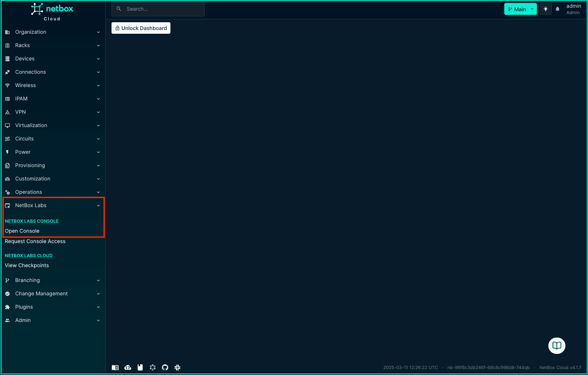Open the admin user menu

tap(574, 9)
